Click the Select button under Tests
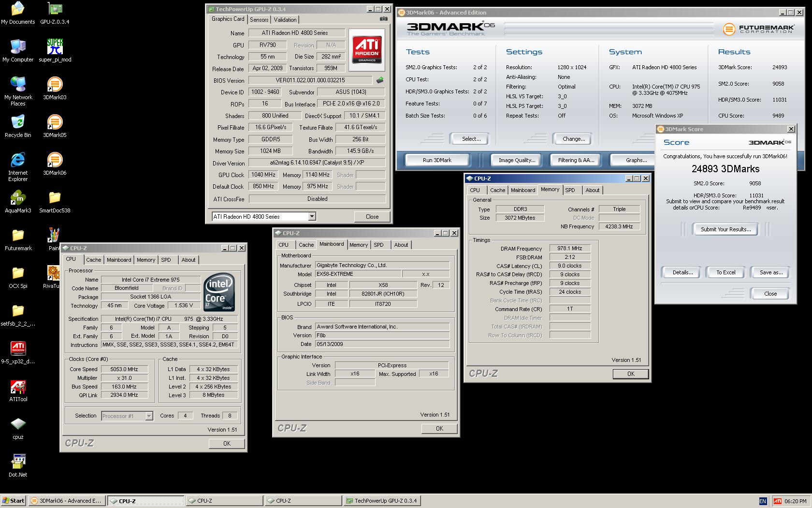The width and height of the screenshot is (812, 508). click(471, 139)
